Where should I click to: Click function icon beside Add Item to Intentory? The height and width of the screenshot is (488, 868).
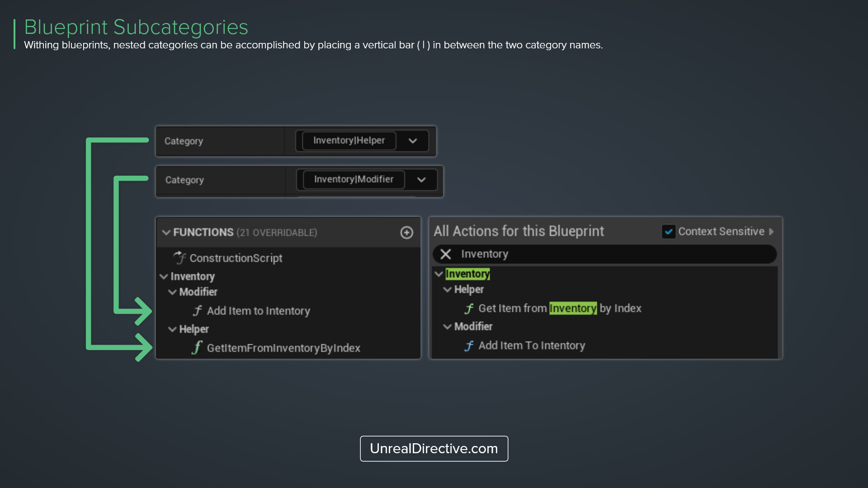click(x=197, y=310)
